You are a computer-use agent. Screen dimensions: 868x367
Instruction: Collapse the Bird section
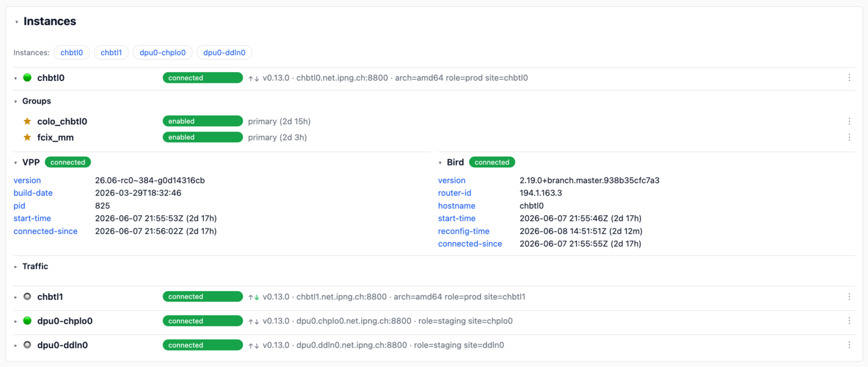(440, 162)
